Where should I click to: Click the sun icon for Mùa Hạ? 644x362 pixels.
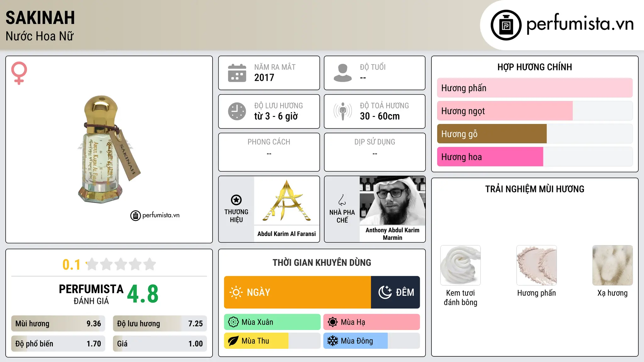tap(333, 322)
